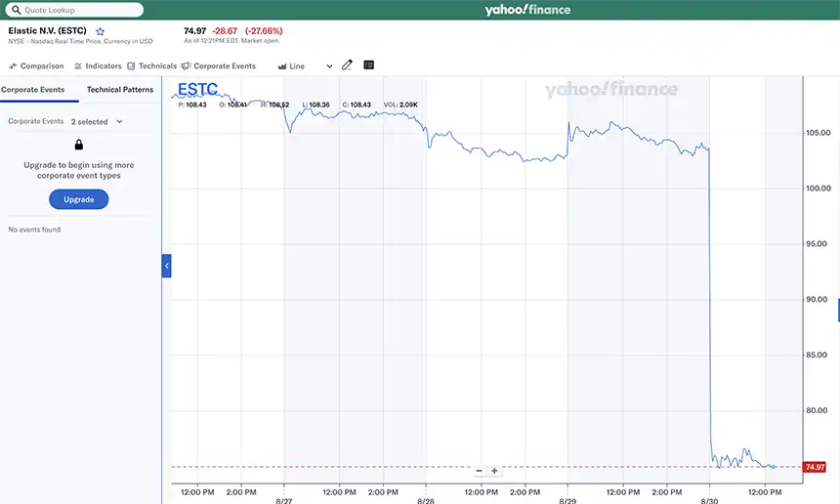Activate the pencil drawing tool
Screen dimensions: 840x504
347,65
